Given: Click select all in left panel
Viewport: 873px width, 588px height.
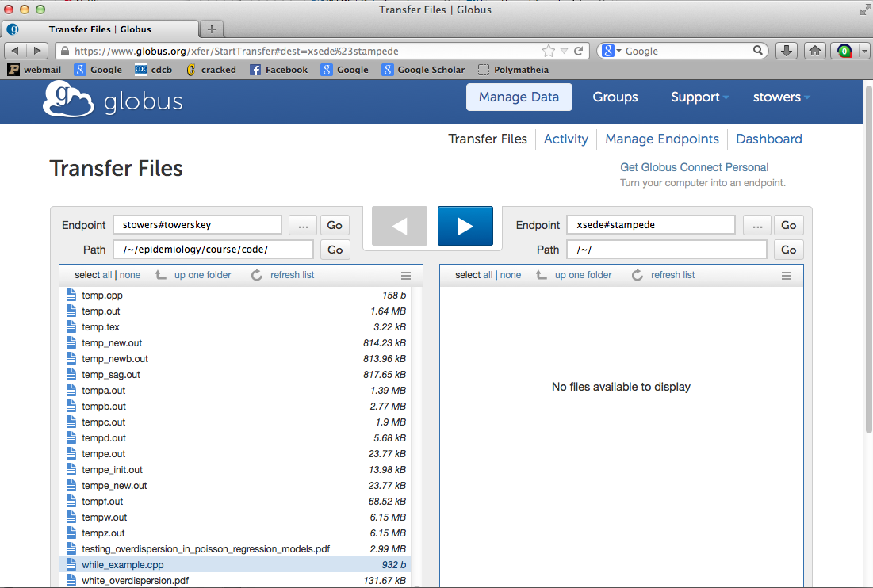Looking at the screenshot, I should click(x=107, y=275).
